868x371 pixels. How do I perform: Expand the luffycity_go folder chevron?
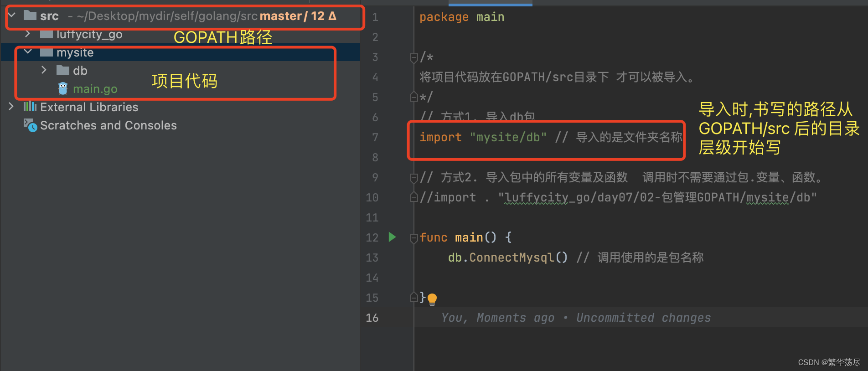(28, 34)
